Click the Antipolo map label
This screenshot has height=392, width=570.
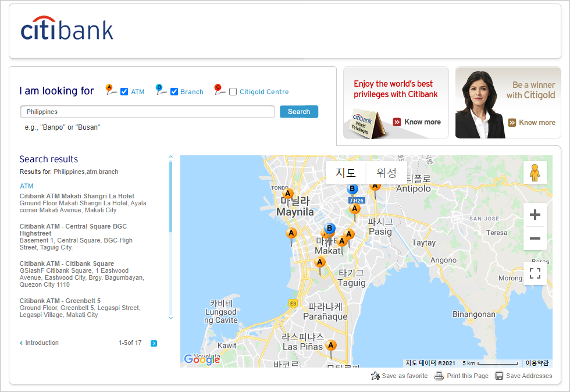click(414, 188)
